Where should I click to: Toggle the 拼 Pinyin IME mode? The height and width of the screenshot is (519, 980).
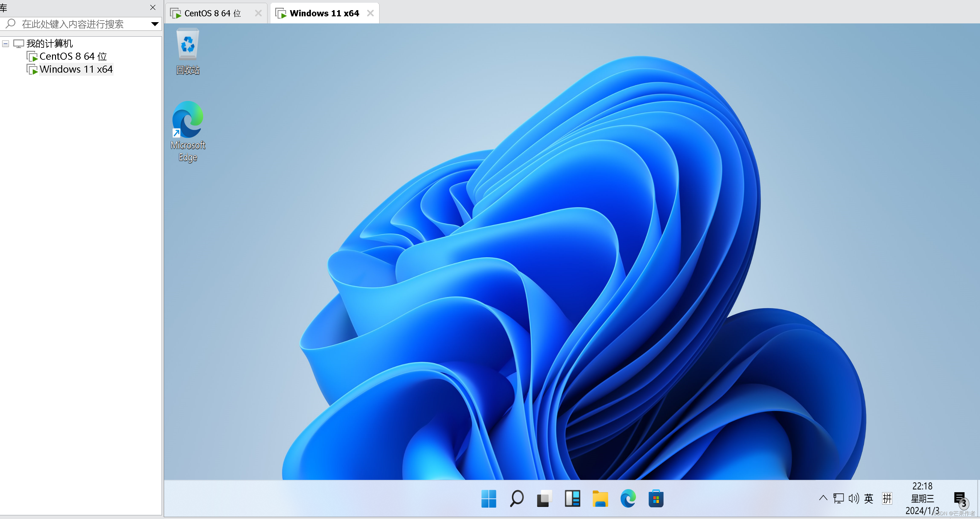pos(887,498)
